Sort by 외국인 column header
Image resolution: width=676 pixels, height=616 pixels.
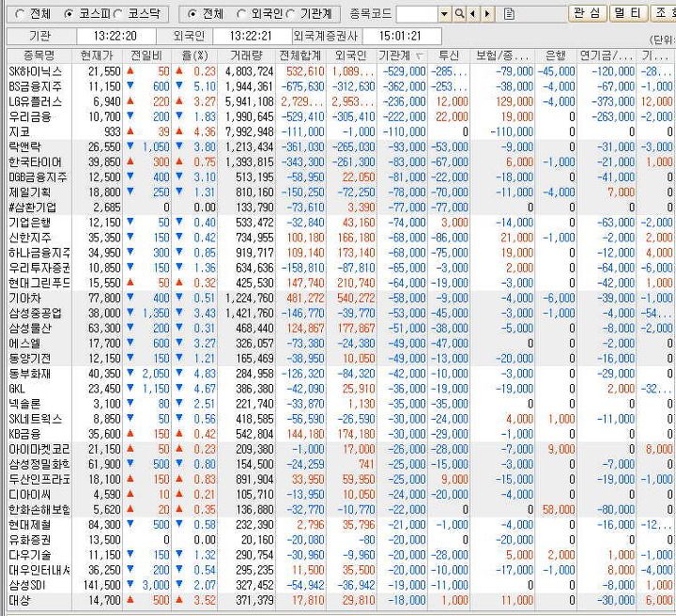[351, 55]
